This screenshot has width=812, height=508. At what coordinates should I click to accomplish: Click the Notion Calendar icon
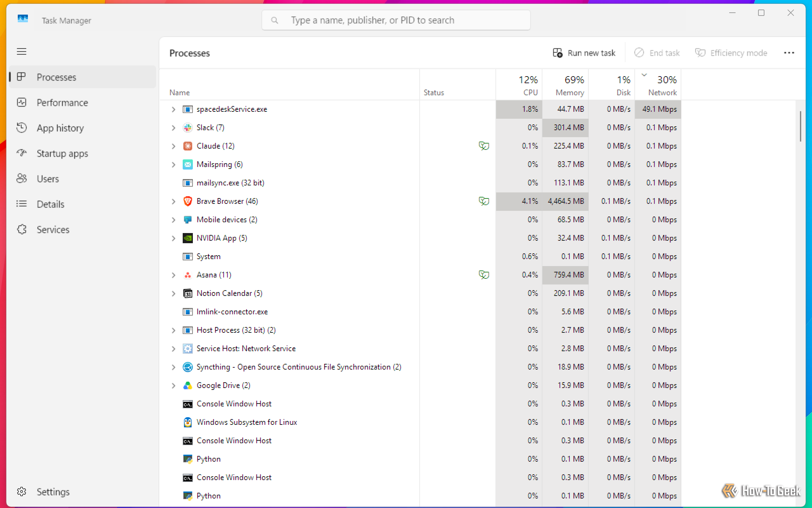coord(187,293)
